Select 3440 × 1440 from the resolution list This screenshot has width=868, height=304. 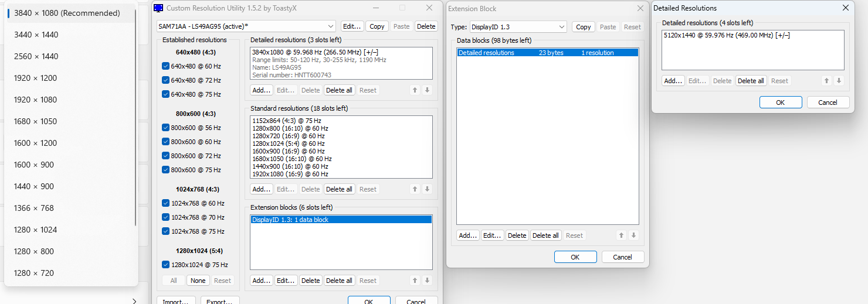pyautogui.click(x=36, y=35)
